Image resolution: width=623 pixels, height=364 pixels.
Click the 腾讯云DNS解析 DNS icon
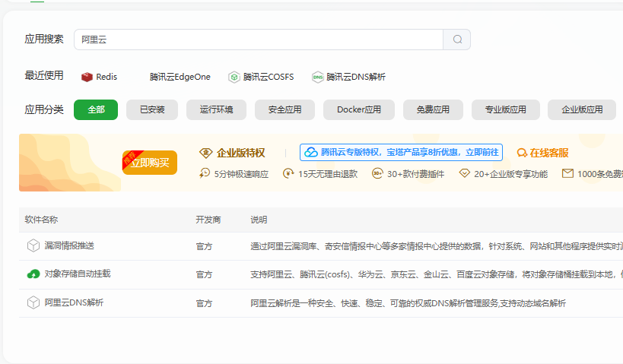pos(317,77)
